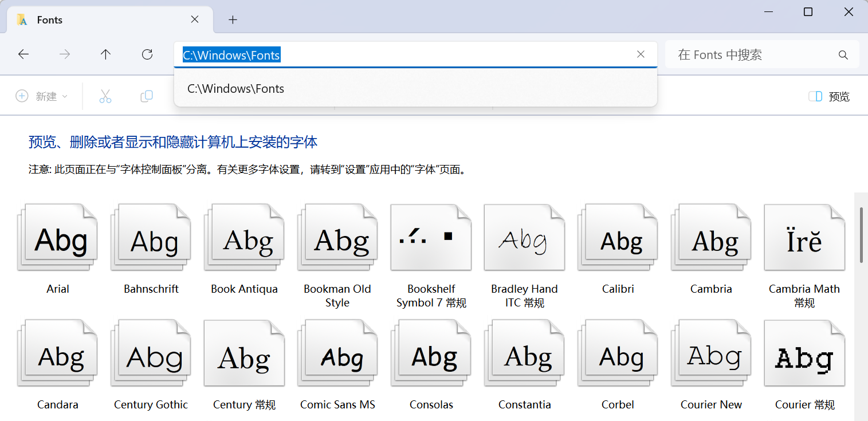The image size is (868, 421).
Task: Select the Century 常规 font icon
Action: pyautogui.click(x=244, y=353)
